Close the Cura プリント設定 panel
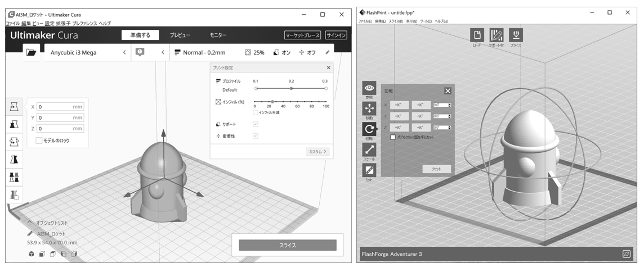 pyautogui.click(x=328, y=67)
